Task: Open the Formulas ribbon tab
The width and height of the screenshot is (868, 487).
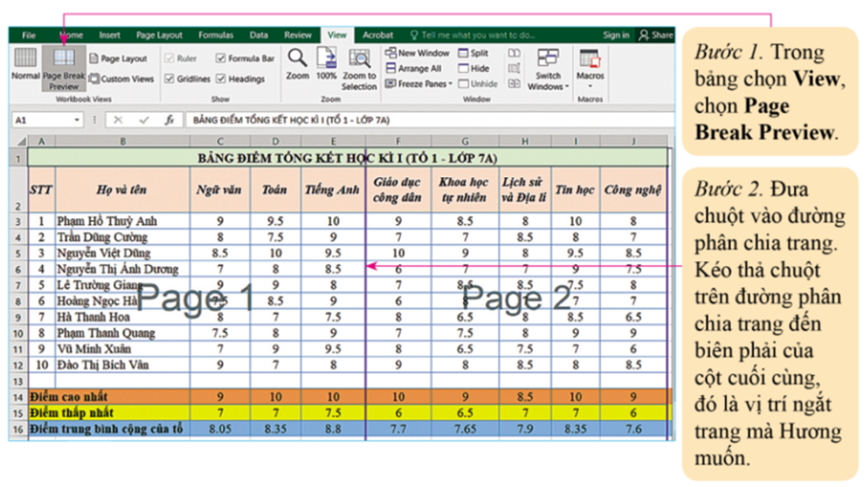Action: tap(215, 35)
